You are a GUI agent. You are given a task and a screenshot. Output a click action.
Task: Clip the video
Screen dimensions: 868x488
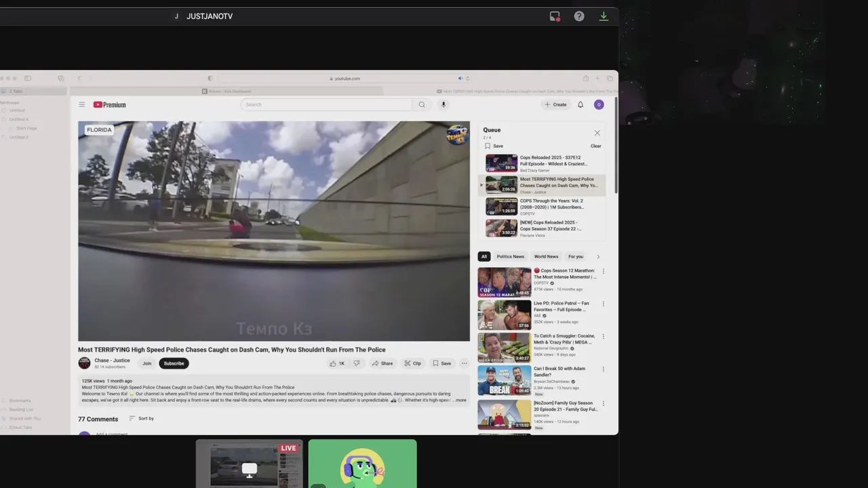pyautogui.click(x=412, y=363)
